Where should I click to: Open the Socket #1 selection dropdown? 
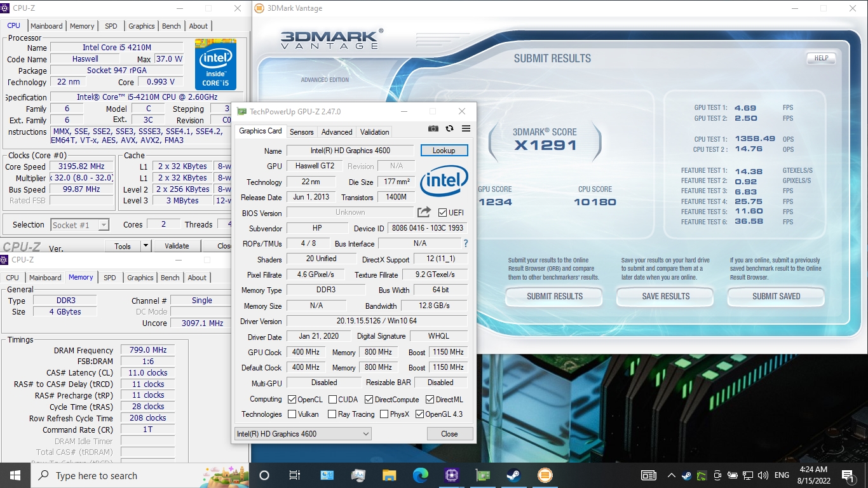(x=79, y=225)
